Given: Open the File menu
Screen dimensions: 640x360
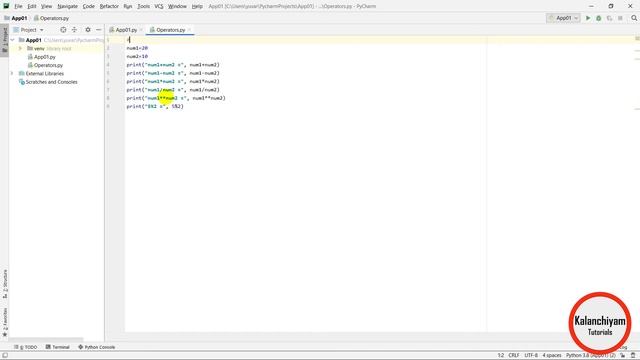Looking at the screenshot, I should [18, 6].
